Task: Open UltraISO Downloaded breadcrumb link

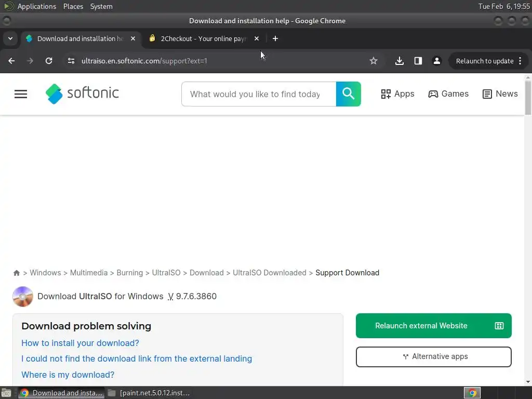Action: [x=270, y=273]
